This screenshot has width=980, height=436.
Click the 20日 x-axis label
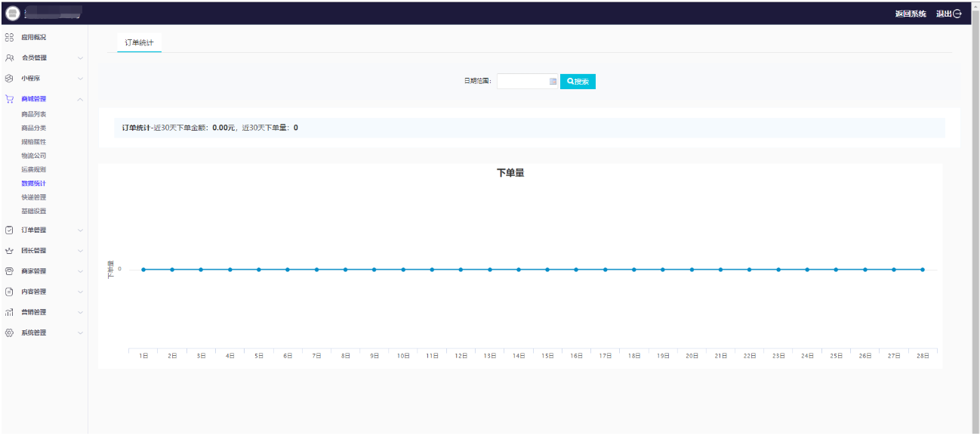pyautogui.click(x=692, y=355)
